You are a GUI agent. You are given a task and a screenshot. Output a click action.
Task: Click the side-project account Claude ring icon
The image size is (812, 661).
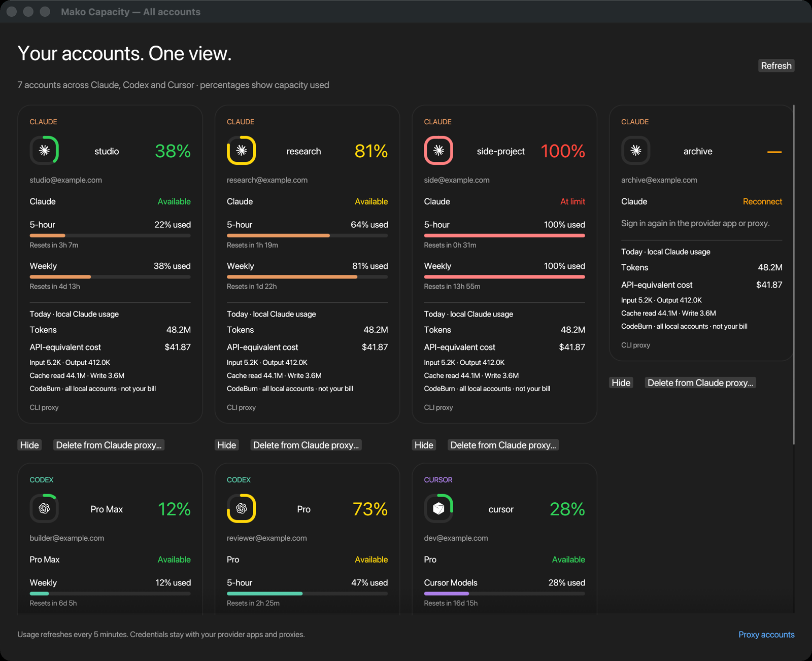[438, 151]
